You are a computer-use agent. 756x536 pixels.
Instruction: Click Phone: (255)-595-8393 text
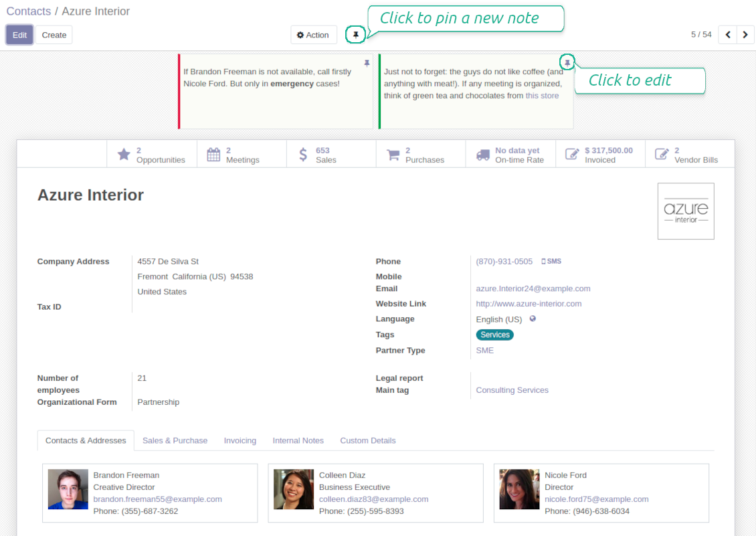pyautogui.click(x=361, y=511)
